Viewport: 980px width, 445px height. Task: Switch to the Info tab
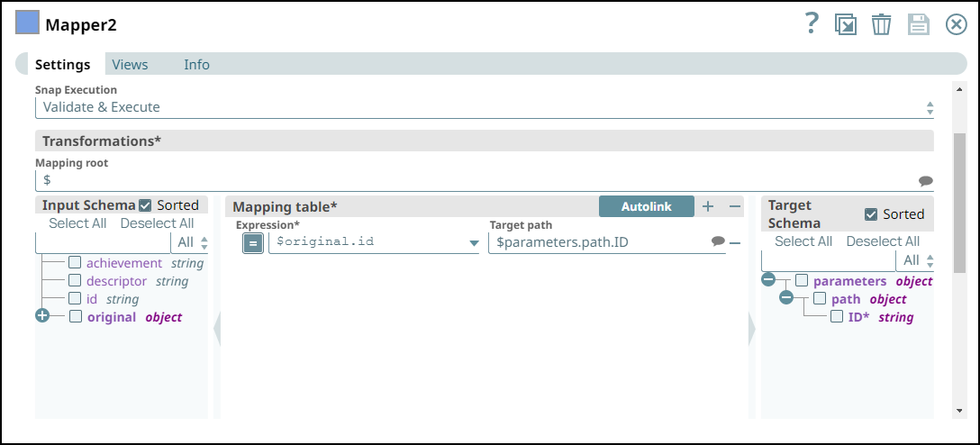pyautogui.click(x=196, y=64)
